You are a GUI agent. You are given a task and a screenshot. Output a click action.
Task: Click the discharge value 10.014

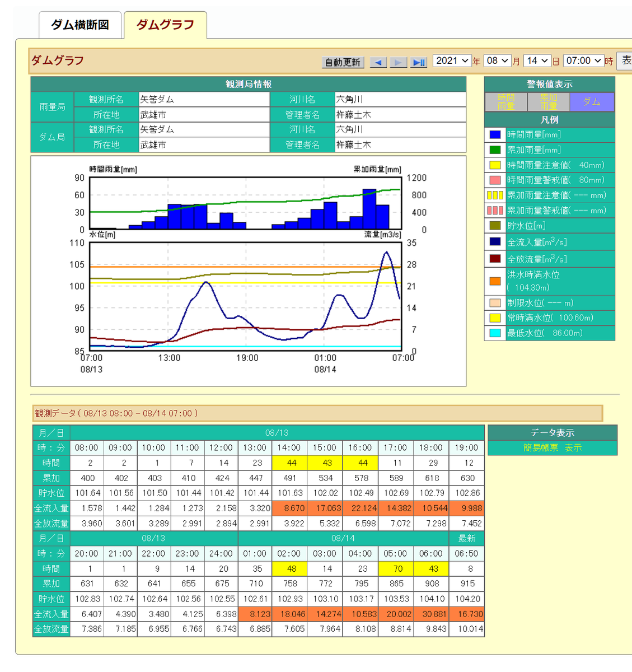pos(467,629)
